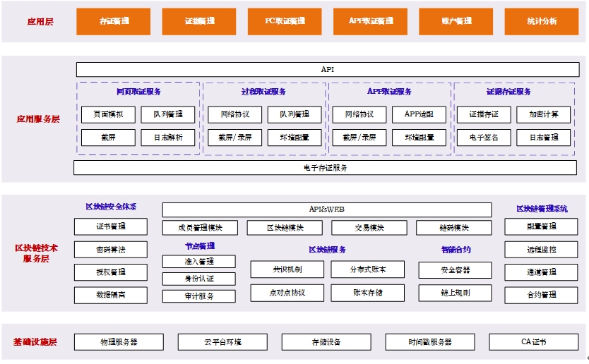Viewport: 589px width, 364px height.
Task: Click the 交易模块 box
Action: coord(369,228)
